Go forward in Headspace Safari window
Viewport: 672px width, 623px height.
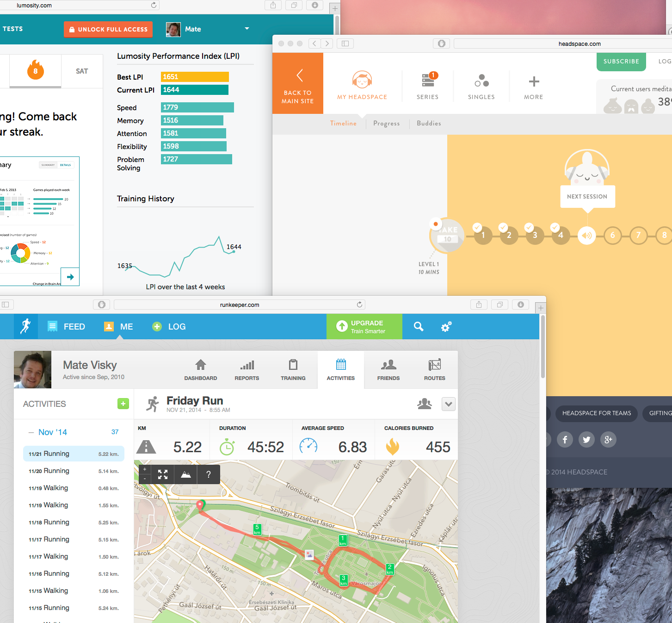[x=327, y=44]
